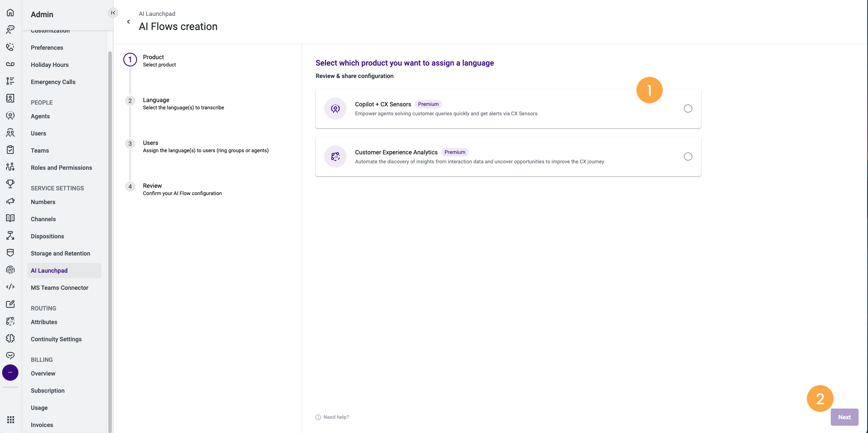Open the Home icon in the icon rail
This screenshot has height=433, width=868.
click(x=10, y=12)
